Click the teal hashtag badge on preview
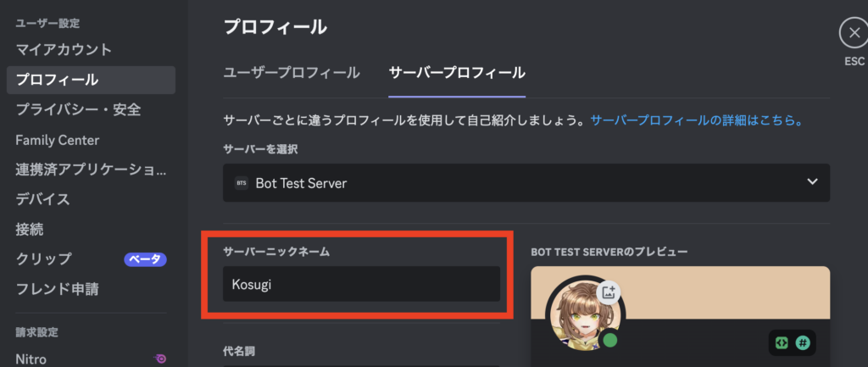Image resolution: width=868 pixels, height=367 pixels. (x=802, y=342)
